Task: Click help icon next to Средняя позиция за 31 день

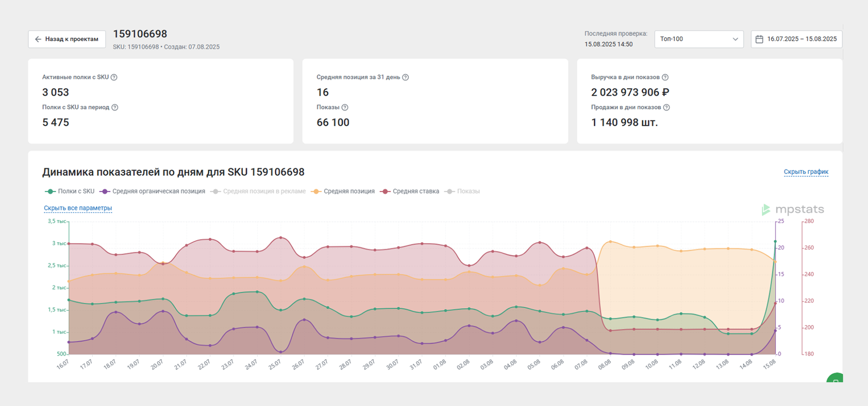Action: tap(405, 77)
